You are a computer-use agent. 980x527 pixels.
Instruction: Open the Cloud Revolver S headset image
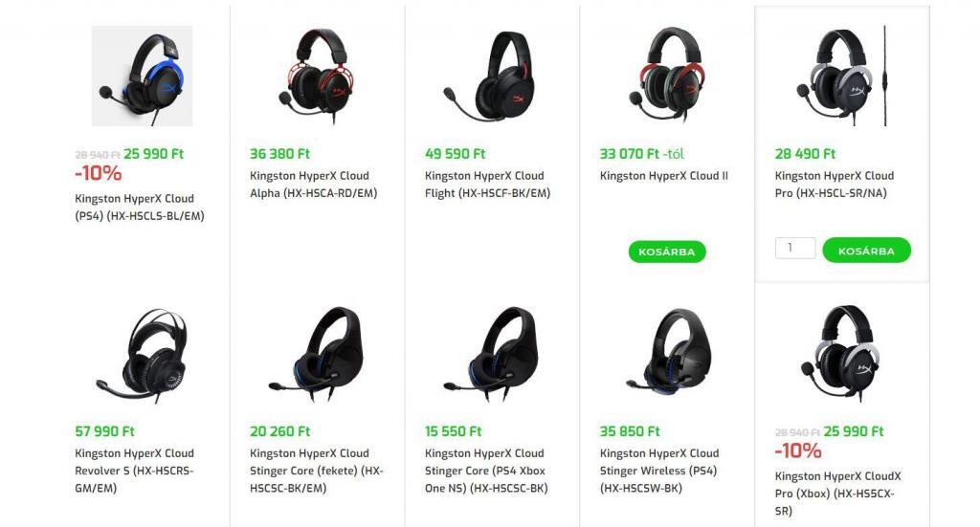pyautogui.click(x=142, y=354)
